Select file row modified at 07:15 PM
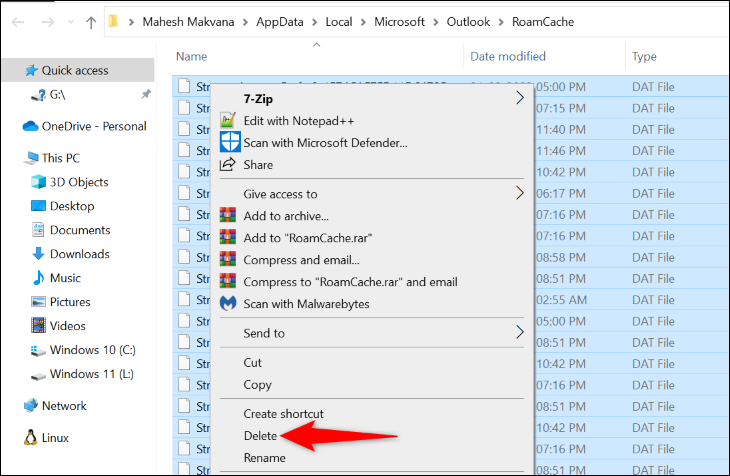730x476 pixels. pos(450,108)
